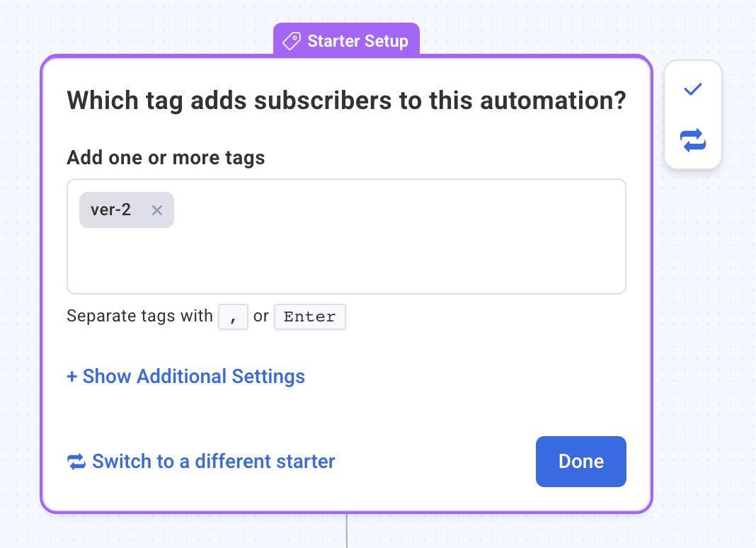Click the swap-arrows icon in the floating side panel
This screenshot has width=756, height=548.
click(x=692, y=141)
